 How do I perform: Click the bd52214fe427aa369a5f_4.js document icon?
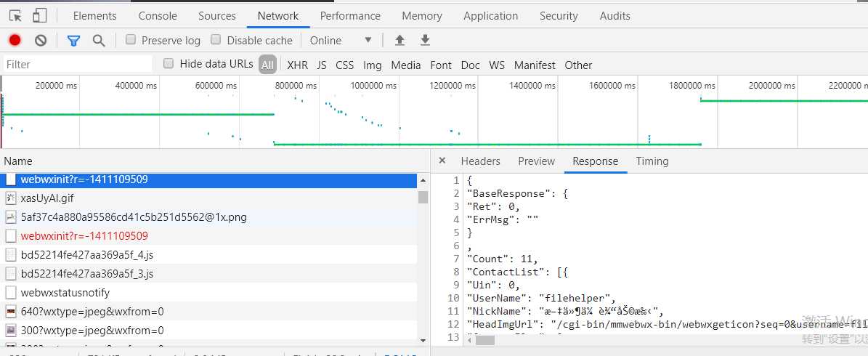(11, 255)
